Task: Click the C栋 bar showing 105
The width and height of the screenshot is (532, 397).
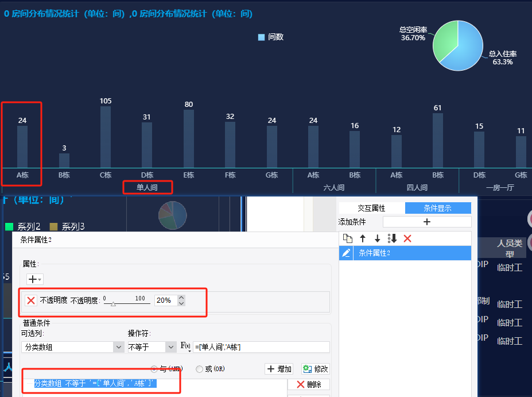Action: pos(106,137)
